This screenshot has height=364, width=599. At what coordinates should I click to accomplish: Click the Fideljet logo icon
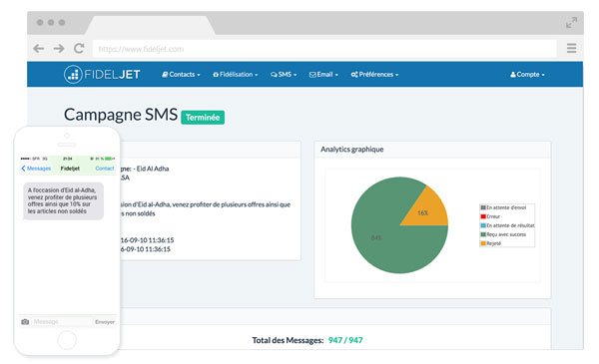pos(73,75)
